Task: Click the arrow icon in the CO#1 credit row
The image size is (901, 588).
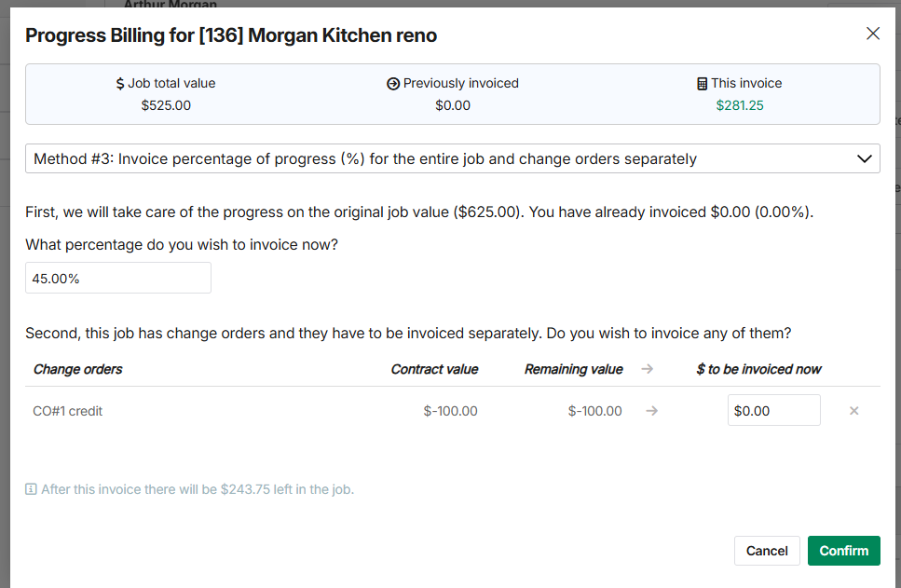Action: (652, 411)
